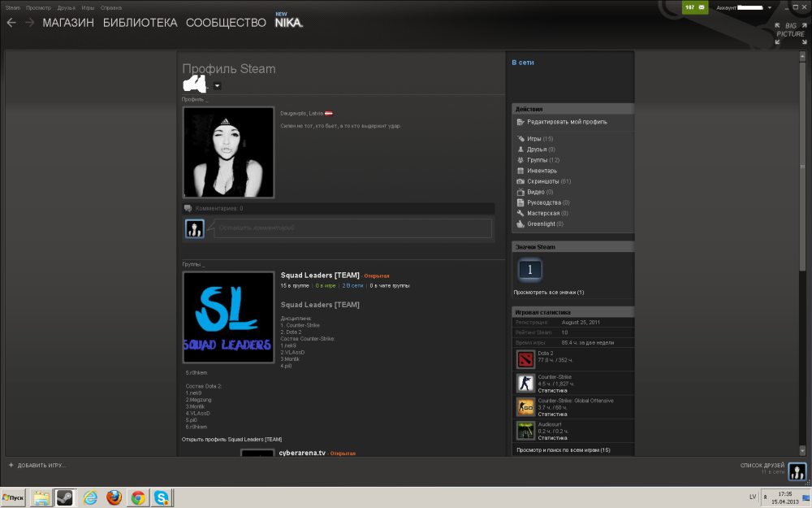The height and width of the screenshot is (508, 812).
Task: Open Squad Leaders [TEAM] group title link
Action: click(x=320, y=276)
